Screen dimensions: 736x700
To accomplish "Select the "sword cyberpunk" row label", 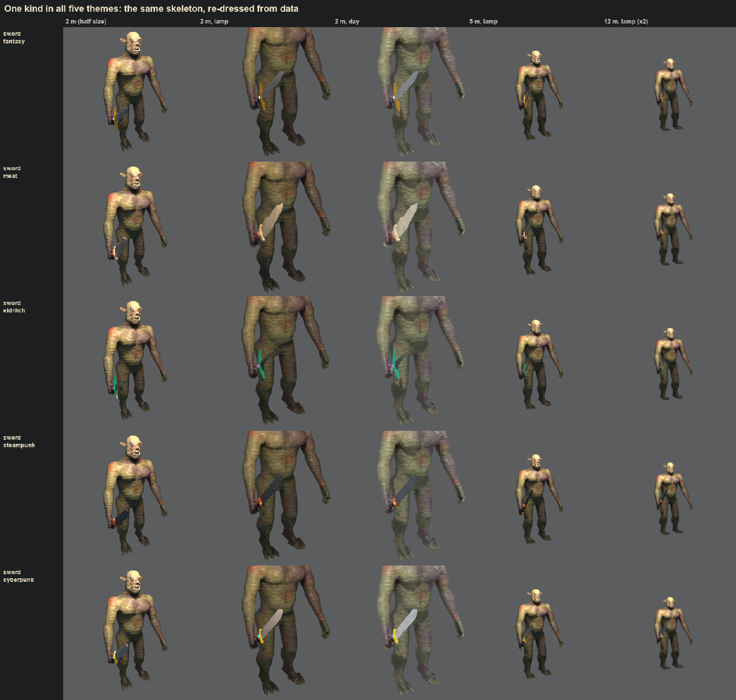I will point(18,576).
